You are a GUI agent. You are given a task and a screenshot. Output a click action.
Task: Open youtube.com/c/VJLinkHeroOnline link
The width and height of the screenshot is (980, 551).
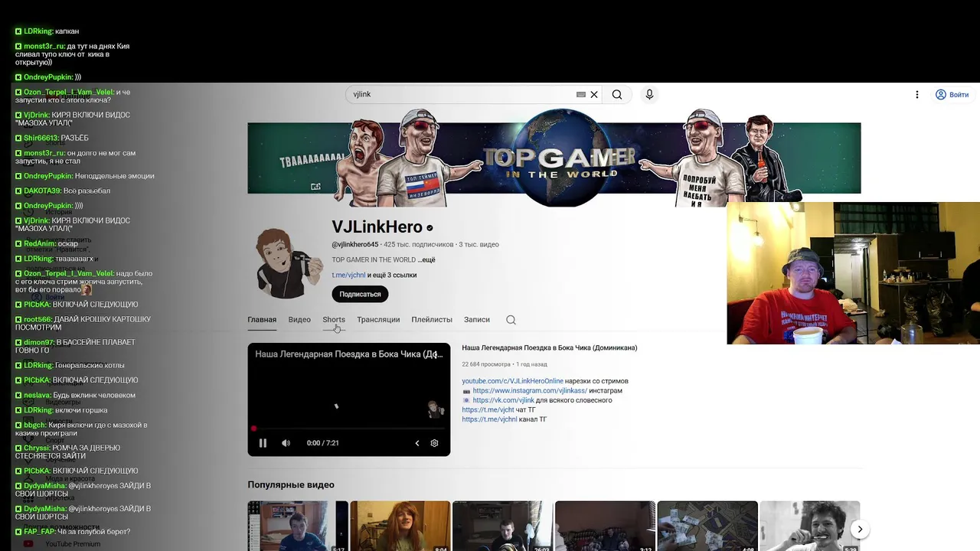512,381
